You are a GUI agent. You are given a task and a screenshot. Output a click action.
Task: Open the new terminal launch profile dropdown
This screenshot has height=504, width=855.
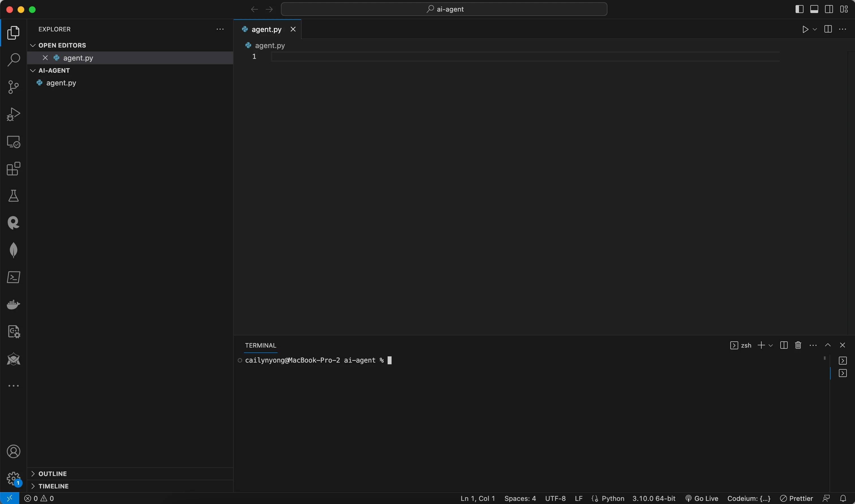pos(771,345)
